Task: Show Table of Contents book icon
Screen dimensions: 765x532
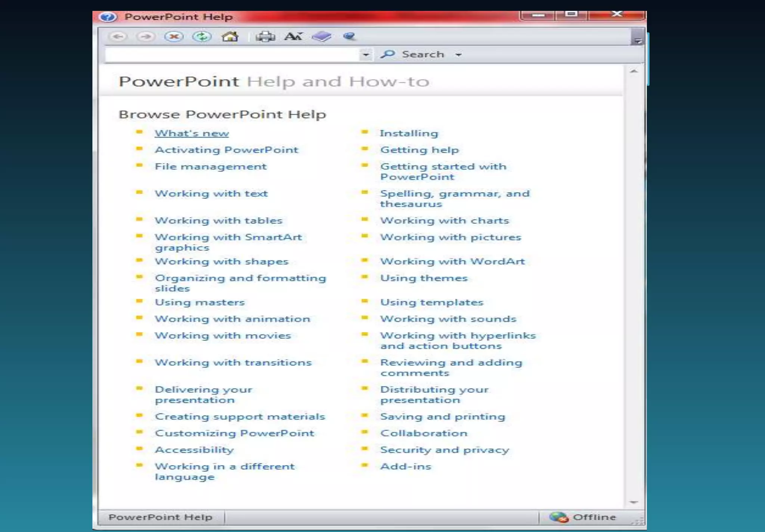Action: tap(322, 37)
